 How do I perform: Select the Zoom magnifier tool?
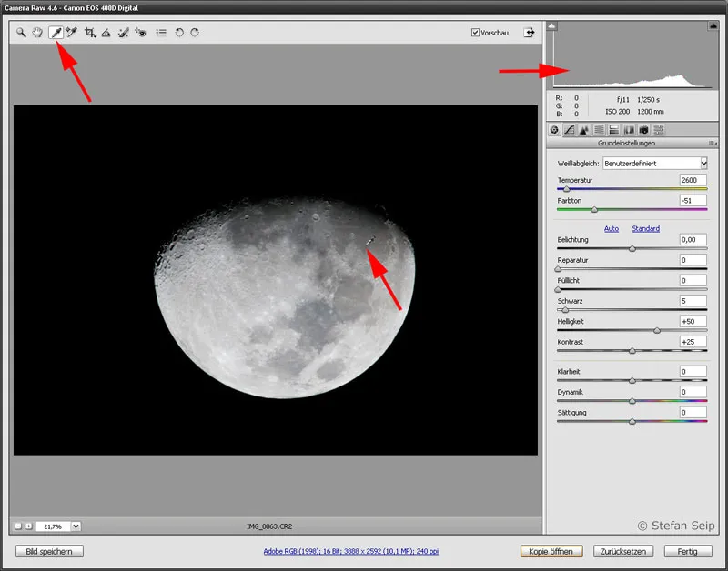click(x=21, y=33)
